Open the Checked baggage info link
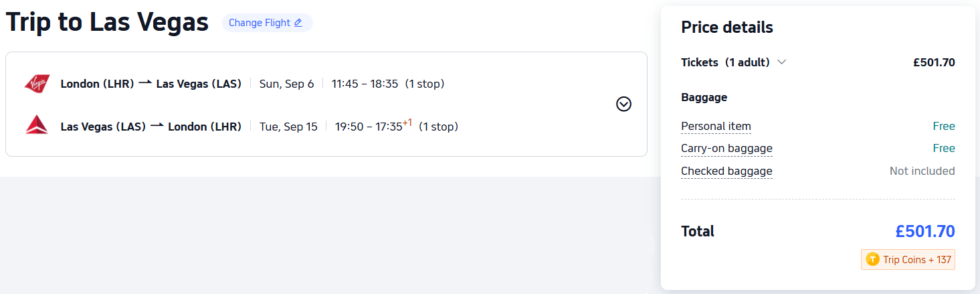This screenshot has height=294, width=980. point(726,171)
